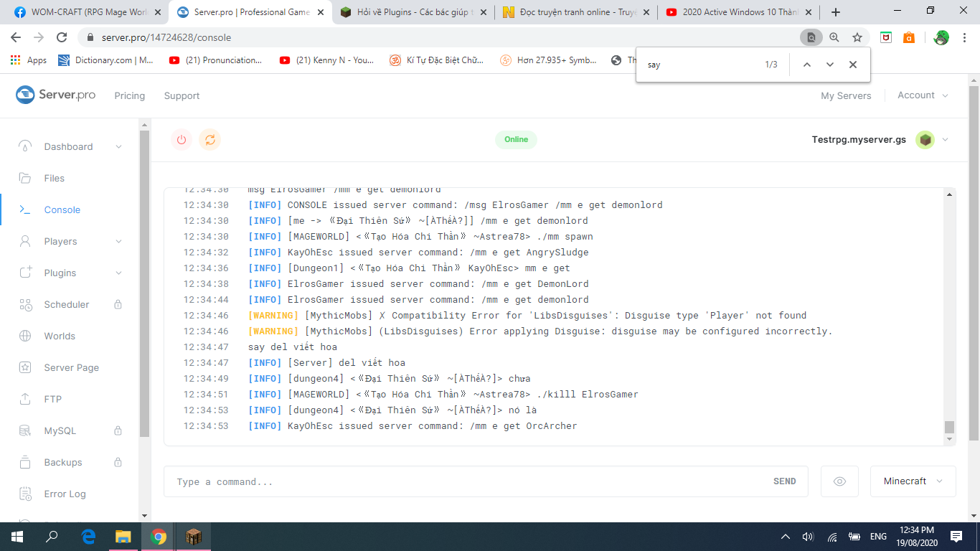Open File Explorer from the taskbar
This screenshot has height=551, width=980.
tap(123, 537)
